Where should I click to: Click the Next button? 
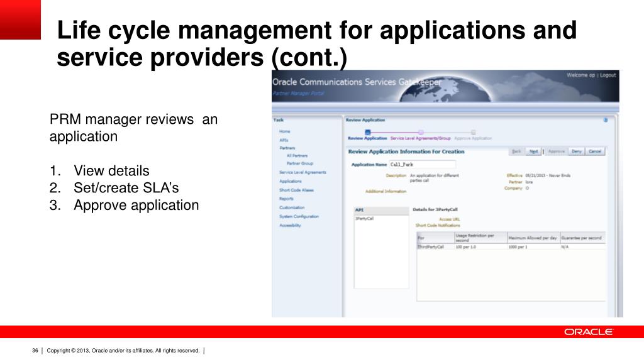[533, 151]
